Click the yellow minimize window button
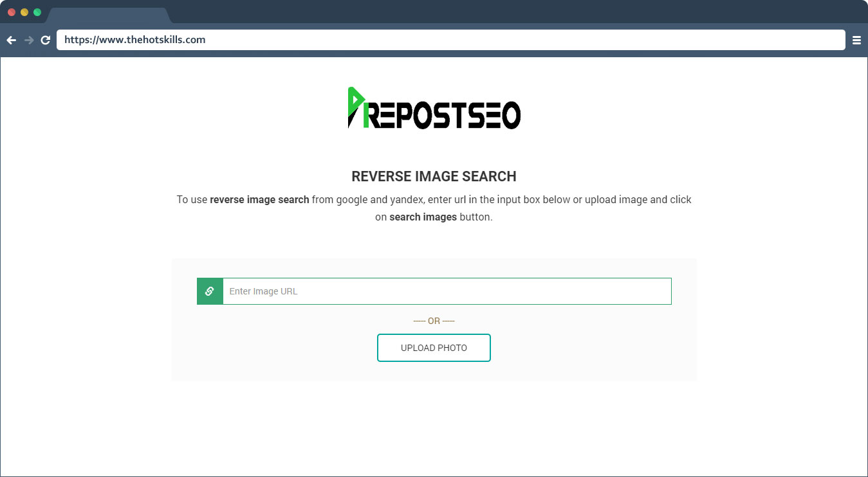868x477 pixels. tap(24, 12)
